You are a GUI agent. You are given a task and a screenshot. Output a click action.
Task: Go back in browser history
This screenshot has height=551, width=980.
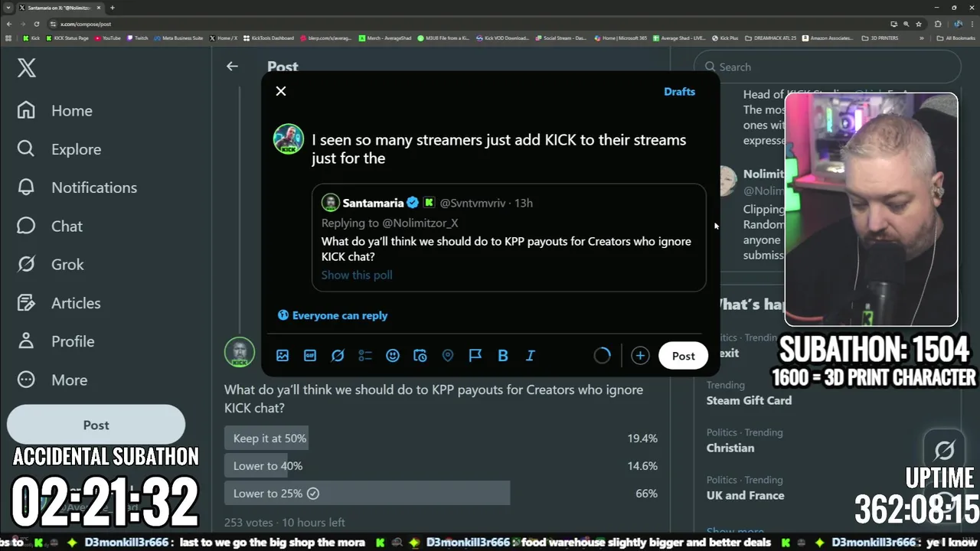pyautogui.click(x=9, y=24)
